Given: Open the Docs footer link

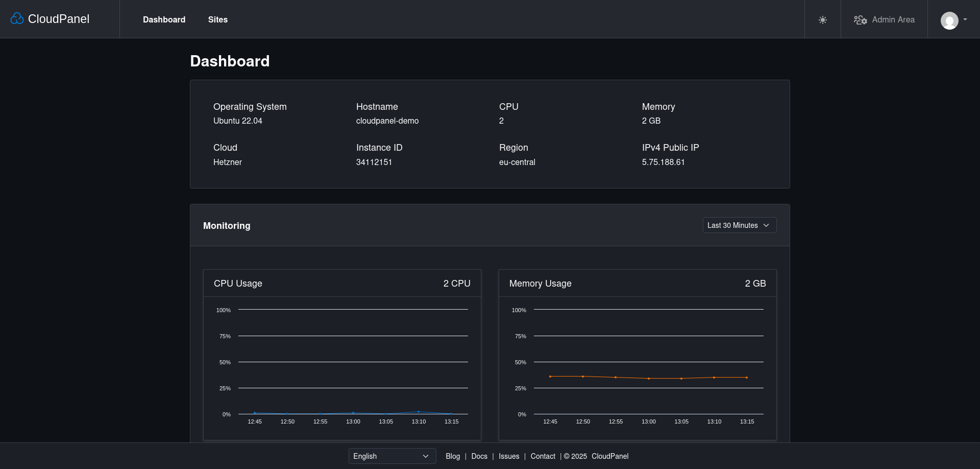Looking at the screenshot, I should (x=479, y=456).
